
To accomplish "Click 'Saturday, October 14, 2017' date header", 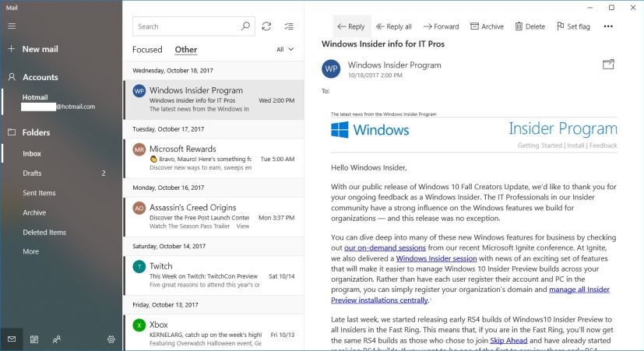I will 169,246.
